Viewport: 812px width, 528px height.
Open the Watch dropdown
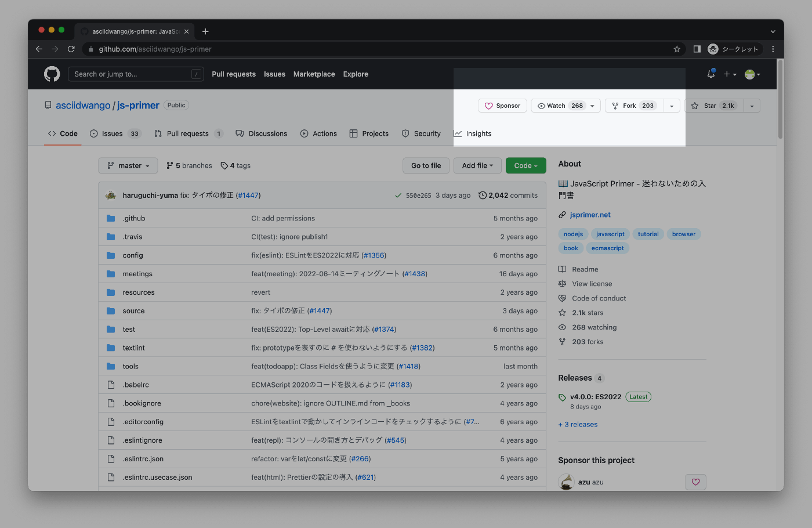(566, 106)
